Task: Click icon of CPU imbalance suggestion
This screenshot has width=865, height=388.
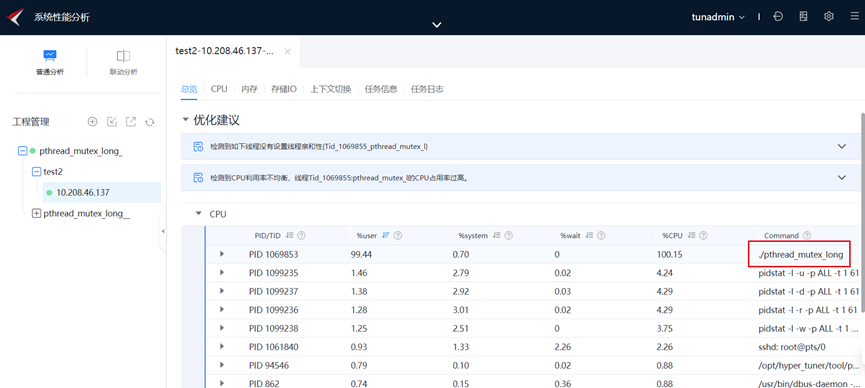Action: pos(198,178)
